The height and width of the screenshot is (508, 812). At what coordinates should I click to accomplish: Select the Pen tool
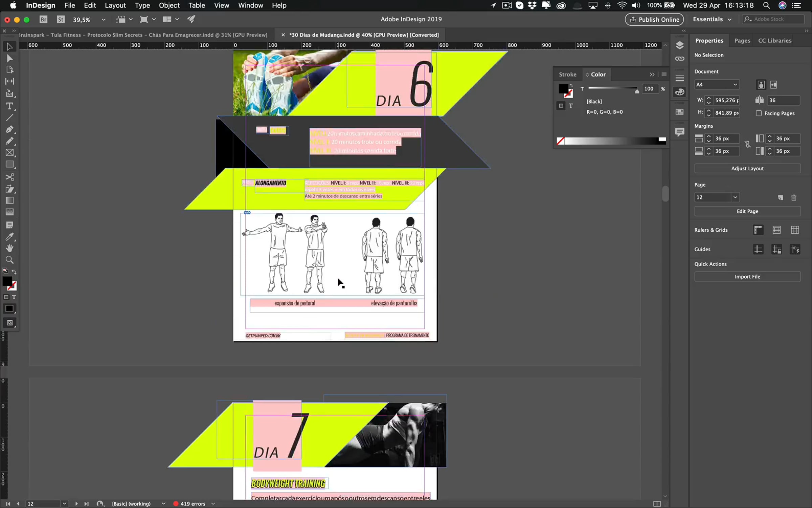point(9,129)
